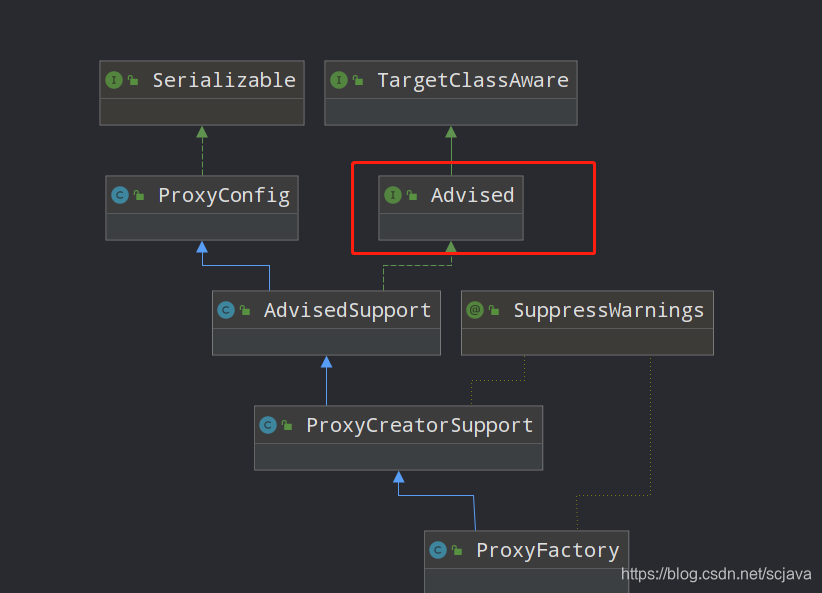The height and width of the screenshot is (593, 822).
Task: Click the public-visibility lock icon on ProxyCreatorSupport
Action: click(x=287, y=425)
